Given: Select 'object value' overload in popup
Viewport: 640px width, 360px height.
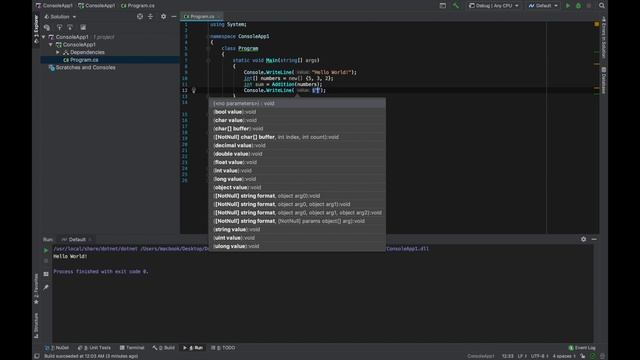Looking at the screenshot, I should click(297, 187).
